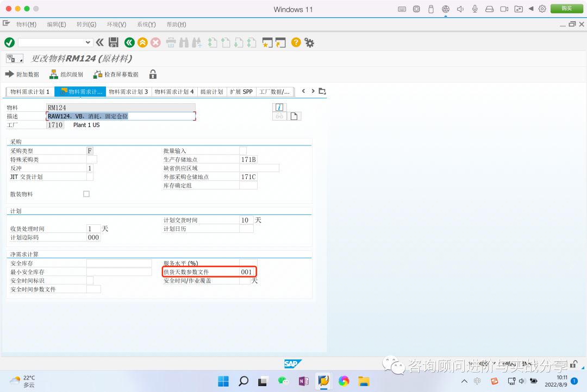Click the 采购类型 field showing F

tap(90, 151)
